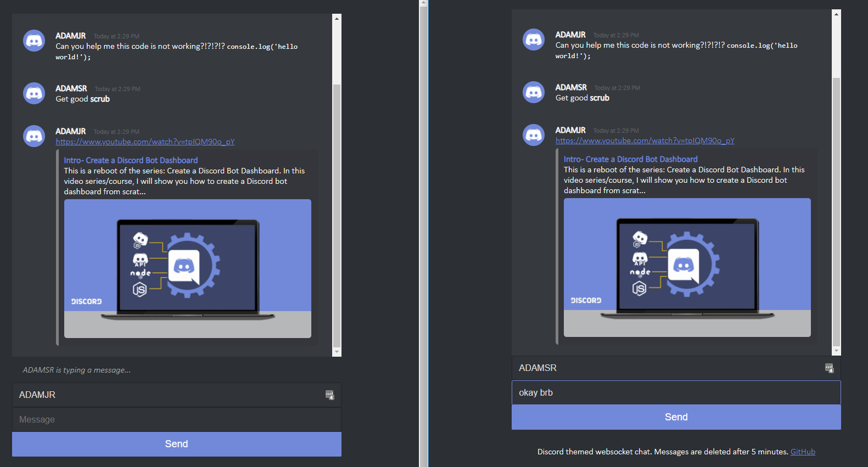
Task: Click scroll-down arrow of right chat scrollbar
Action: pyautogui.click(x=837, y=351)
